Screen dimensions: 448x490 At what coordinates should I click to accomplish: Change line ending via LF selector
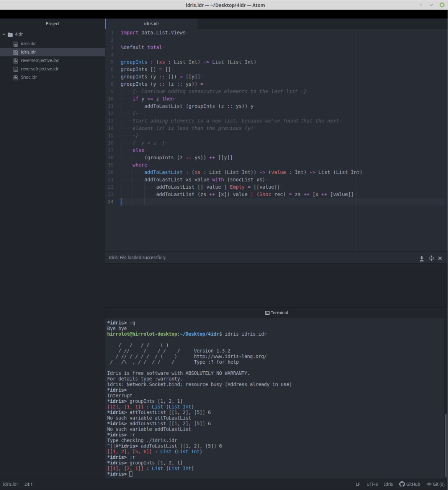click(x=358, y=484)
